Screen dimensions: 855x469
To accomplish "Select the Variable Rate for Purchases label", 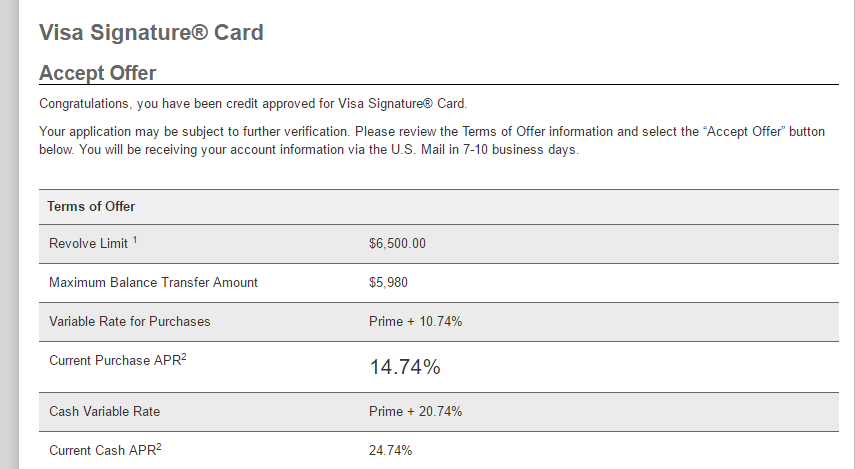I will click(129, 322).
